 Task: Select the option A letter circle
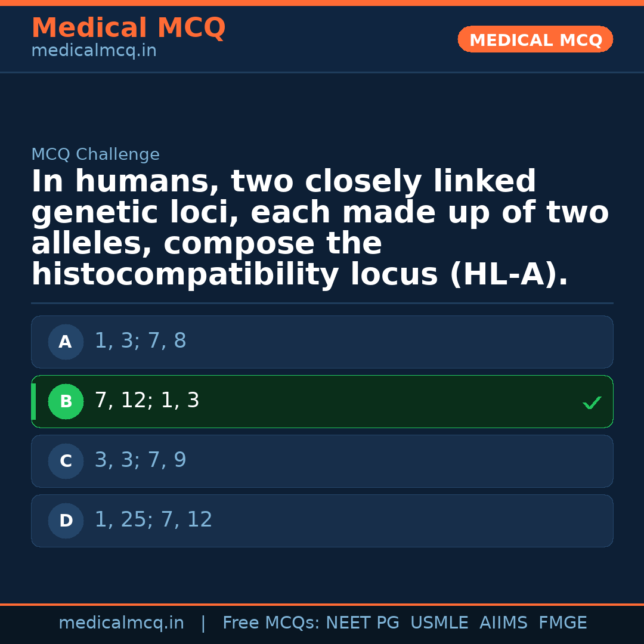coord(66,342)
